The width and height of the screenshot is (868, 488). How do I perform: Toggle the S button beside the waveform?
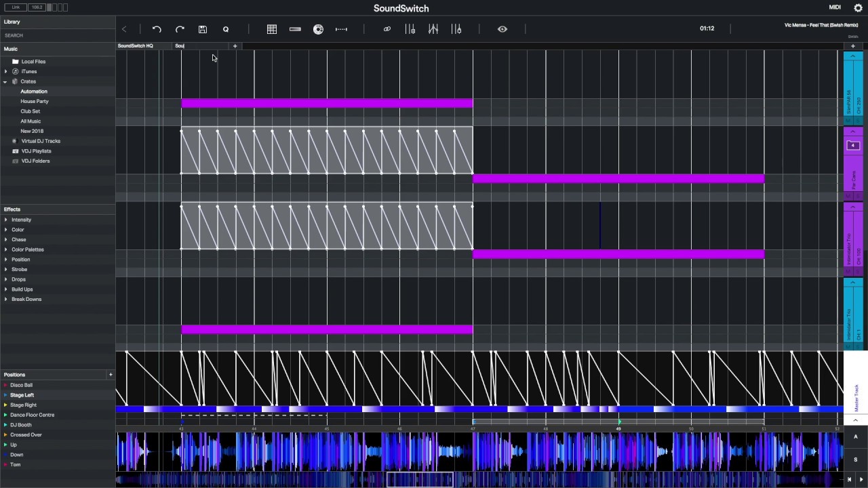pos(855,460)
